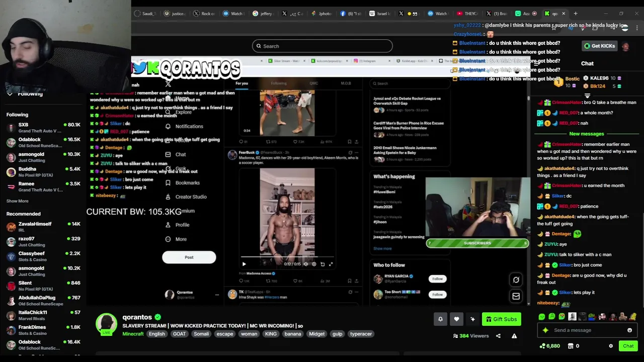Click the #HuweiBomi trending topic
Viewport: 644px width, 362px height.
click(x=383, y=192)
